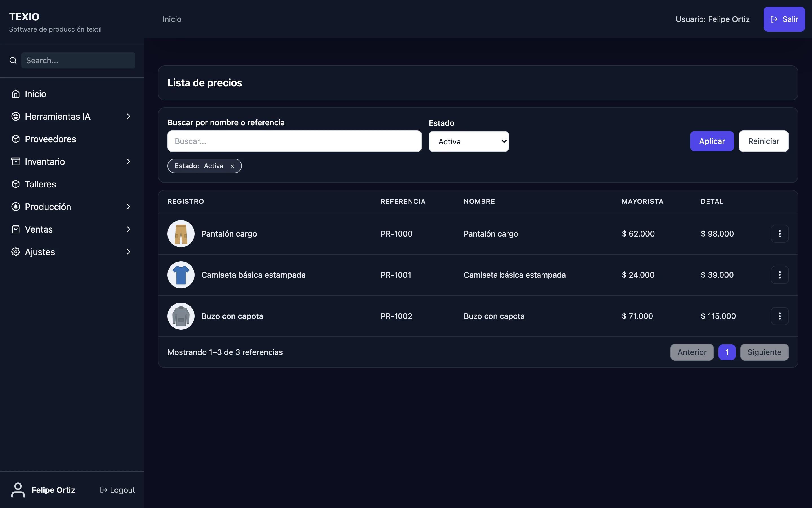Screen dimensions: 812x508
Task: Click the Aplicar filter button
Action: [x=712, y=141]
